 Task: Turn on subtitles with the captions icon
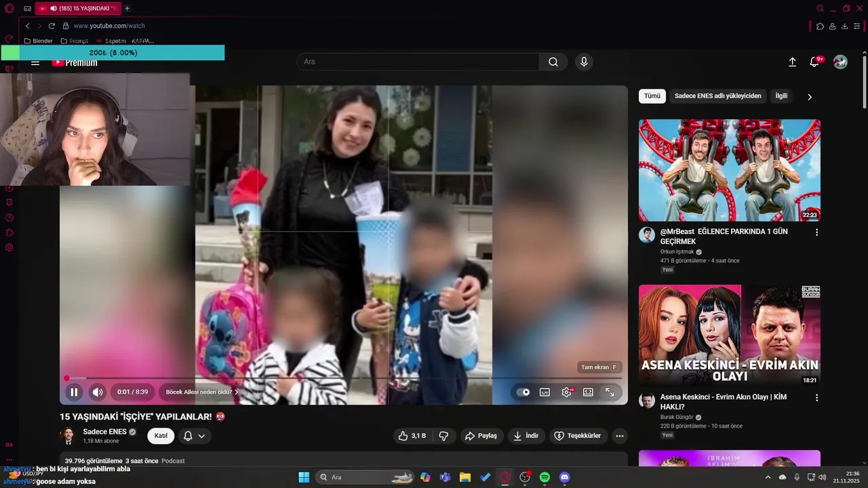[x=545, y=392]
